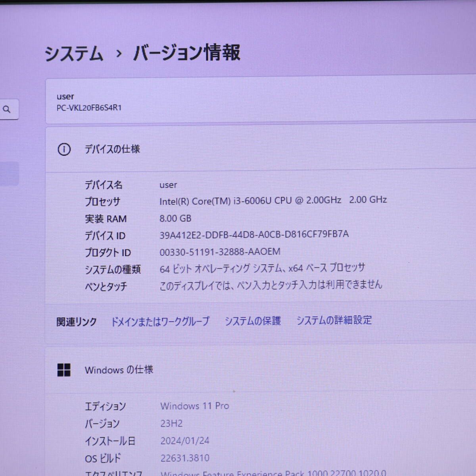Click the Windows logo icon beside Windows の仕様
The width and height of the screenshot is (476, 476).
(x=64, y=370)
